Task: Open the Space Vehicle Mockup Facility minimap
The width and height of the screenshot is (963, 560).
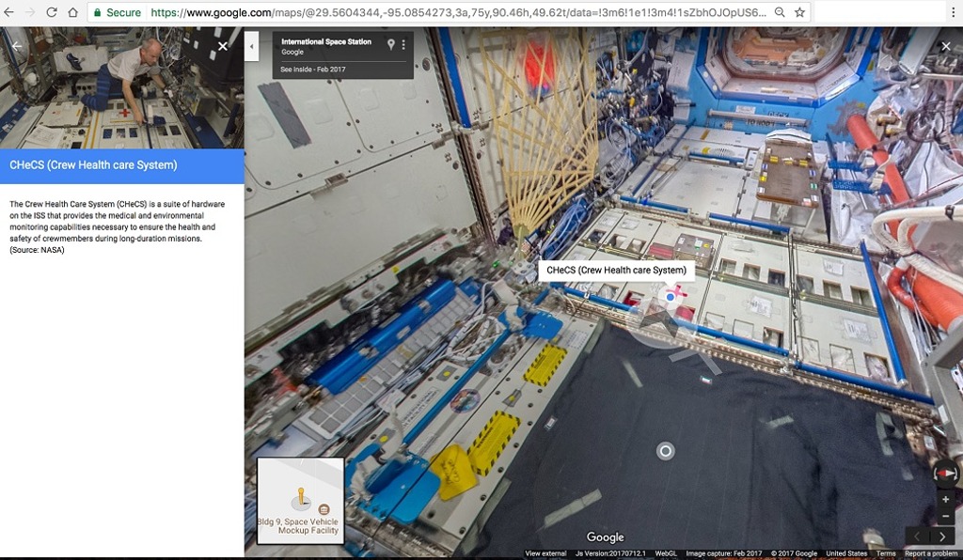Action: 300,501
